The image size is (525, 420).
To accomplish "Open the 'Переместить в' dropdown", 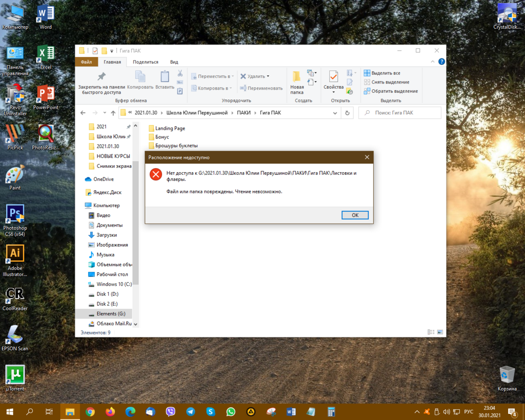I will pyautogui.click(x=212, y=76).
